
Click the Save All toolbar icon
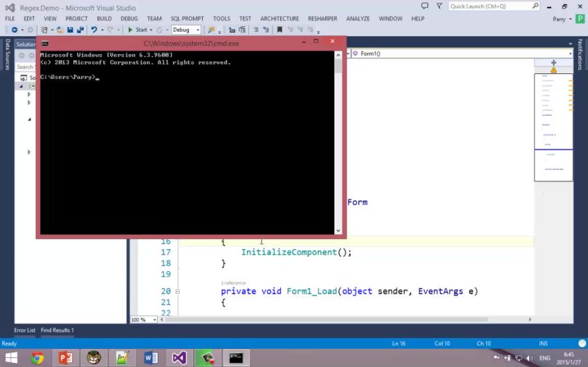pyautogui.click(x=80, y=30)
